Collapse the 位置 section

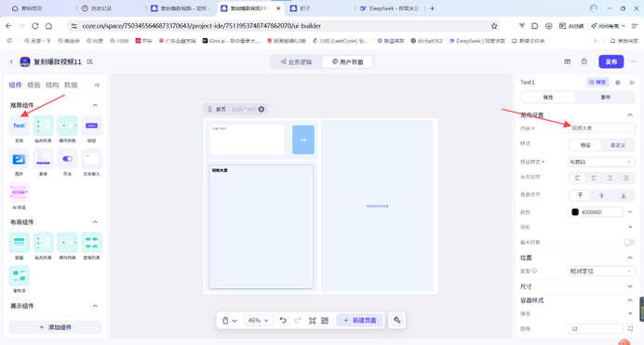[630, 258]
